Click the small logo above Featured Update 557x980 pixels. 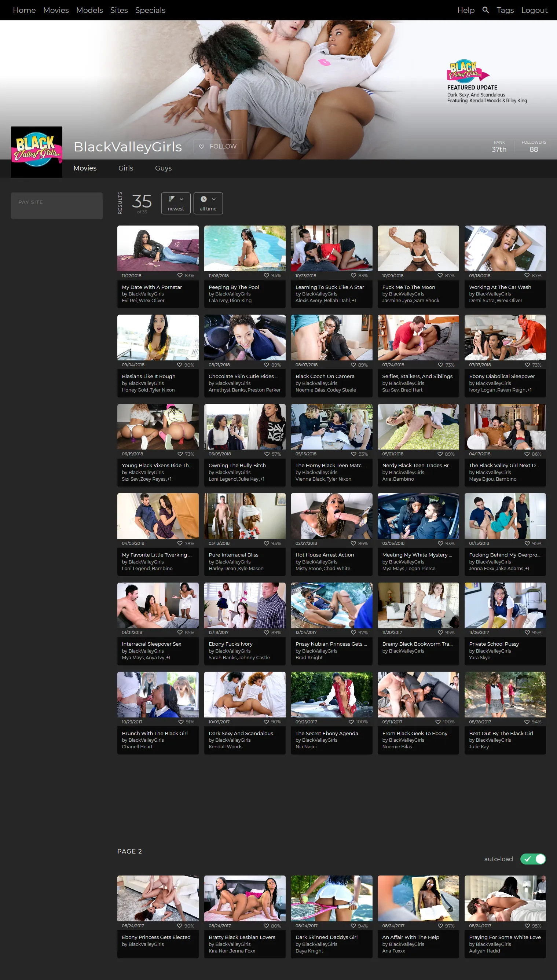click(x=468, y=71)
